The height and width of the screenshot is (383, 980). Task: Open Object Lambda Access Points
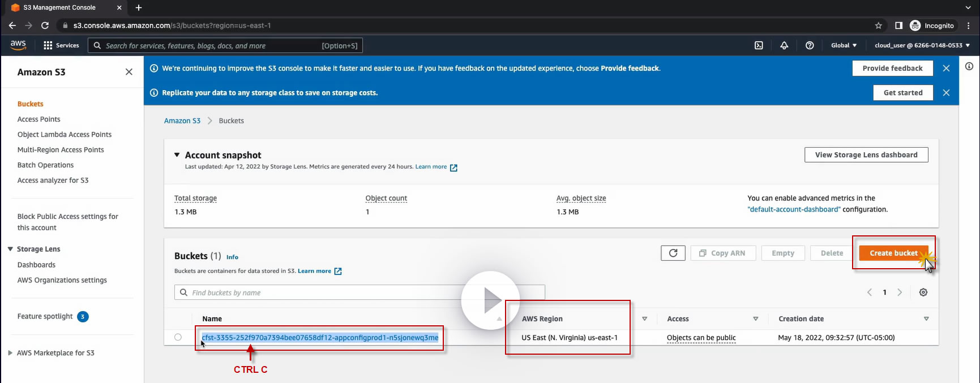pyautogui.click(x=65, y=135)
